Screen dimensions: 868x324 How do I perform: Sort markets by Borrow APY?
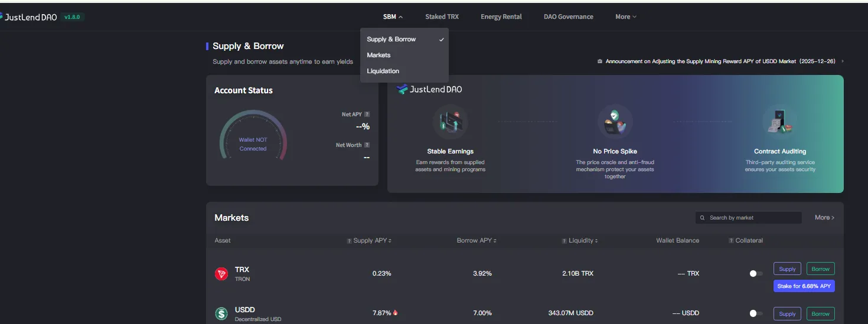point(477,241)
